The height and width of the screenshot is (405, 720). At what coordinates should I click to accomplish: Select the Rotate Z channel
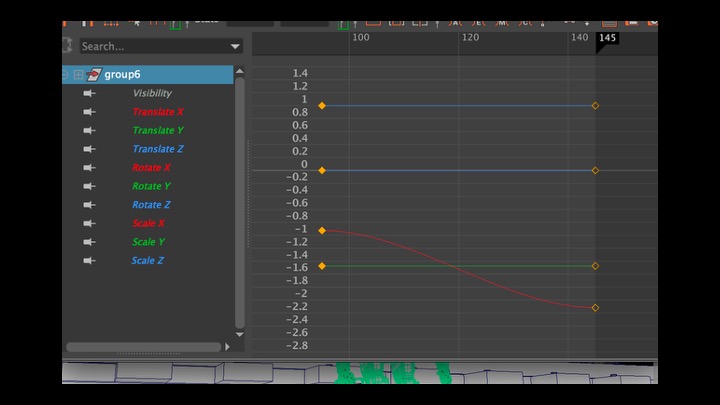pos(151,205)
